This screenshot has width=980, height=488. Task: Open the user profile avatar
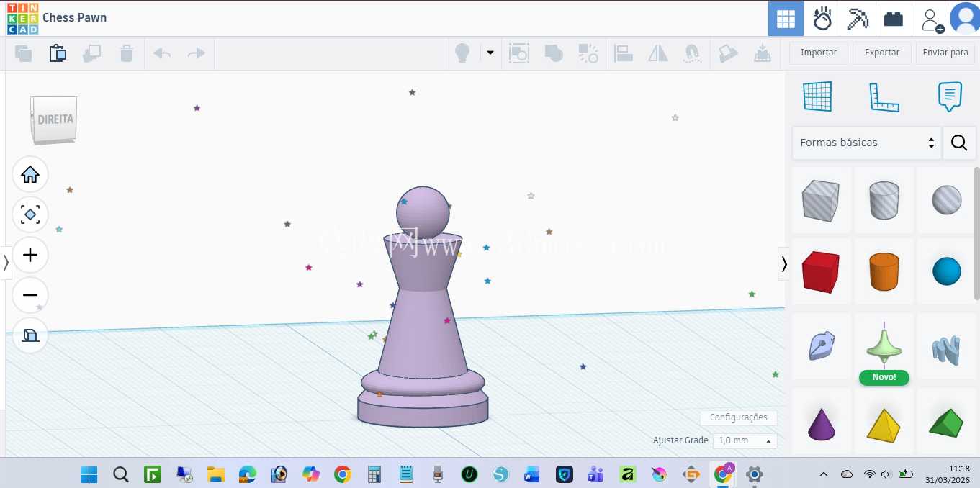pos(965,19)
